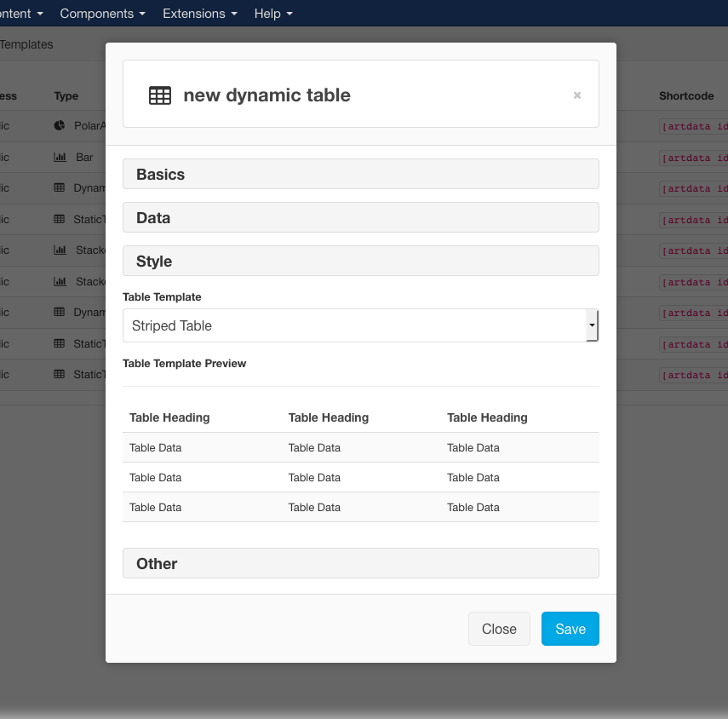Collapse the Style section
728x719 pixels.
pyautogui.click(x=360, y=261)
